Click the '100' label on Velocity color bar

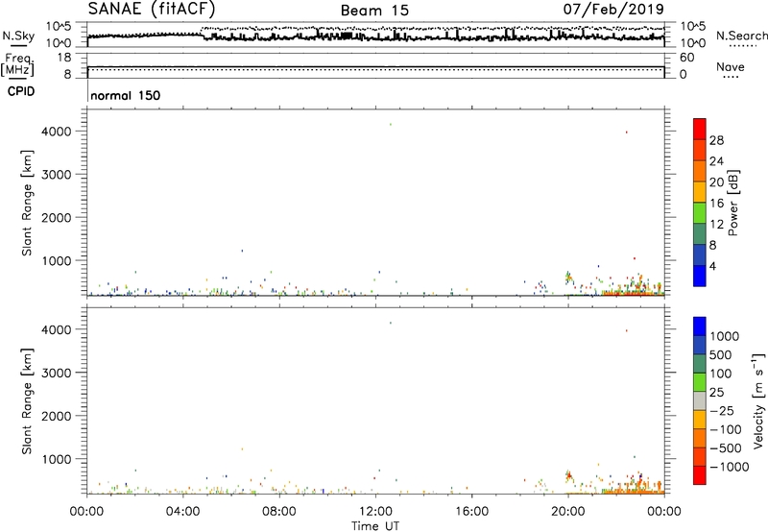click(720, 374)
